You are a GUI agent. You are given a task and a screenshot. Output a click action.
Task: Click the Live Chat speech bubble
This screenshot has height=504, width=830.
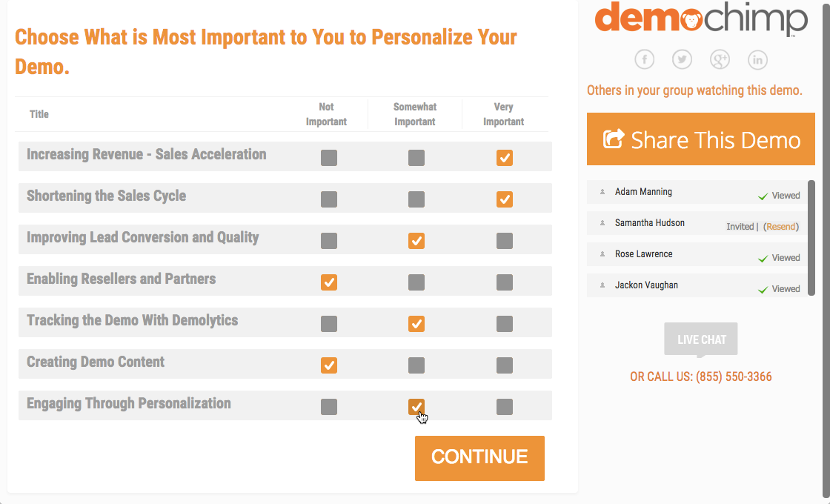click(701, 339)
